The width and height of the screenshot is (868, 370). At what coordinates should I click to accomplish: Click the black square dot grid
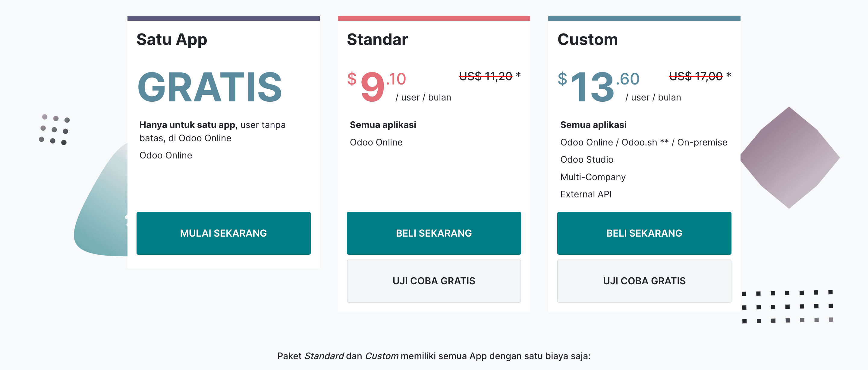tap(787, 306)
